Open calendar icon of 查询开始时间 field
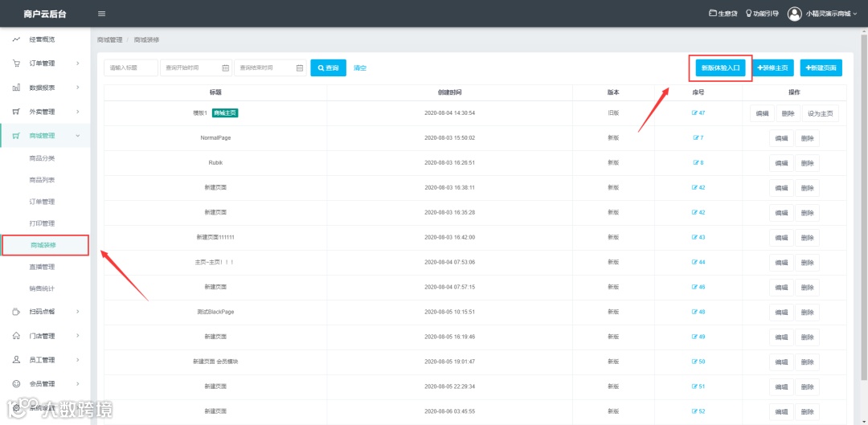 (x=225, y=68)
